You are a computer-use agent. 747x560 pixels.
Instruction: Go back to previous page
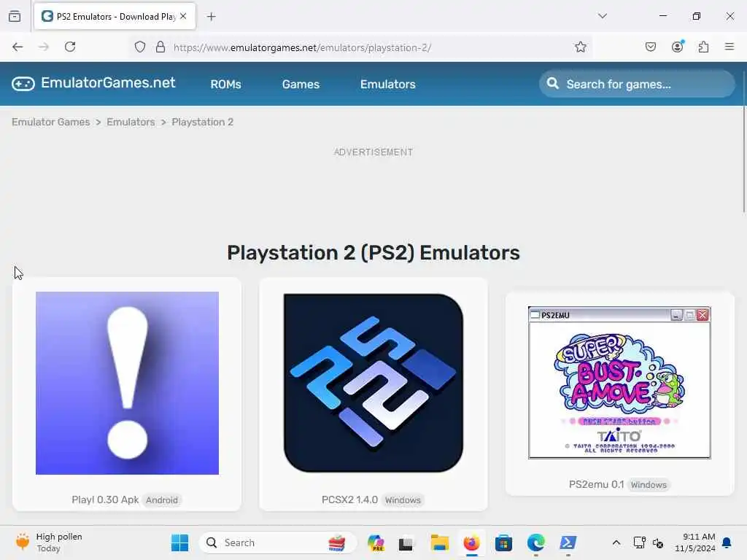pyautogui.click(x=18, y=47)
